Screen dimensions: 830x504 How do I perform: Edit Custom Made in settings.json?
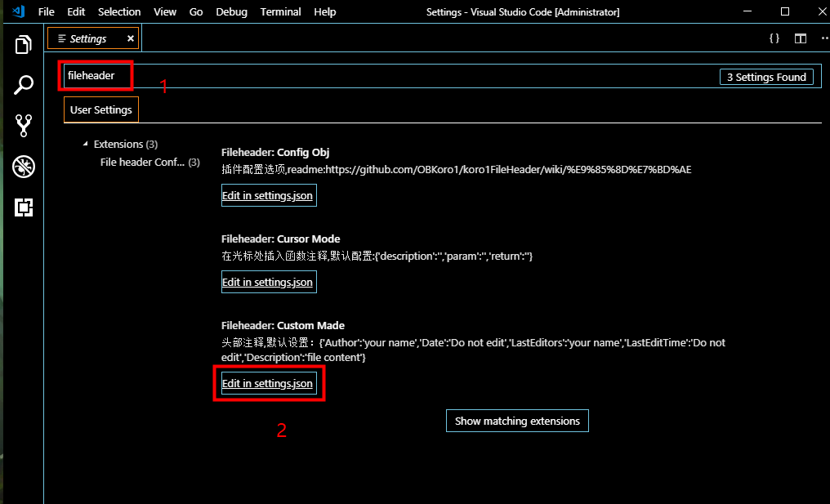pos(269,383)
